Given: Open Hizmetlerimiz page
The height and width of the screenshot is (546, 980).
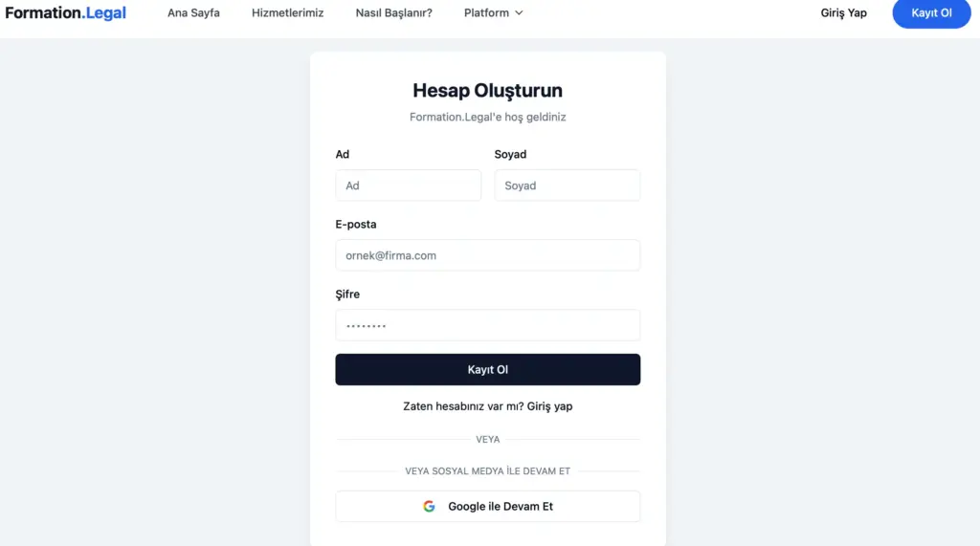Looking at the screenshot, I should [x=287, y=12].
